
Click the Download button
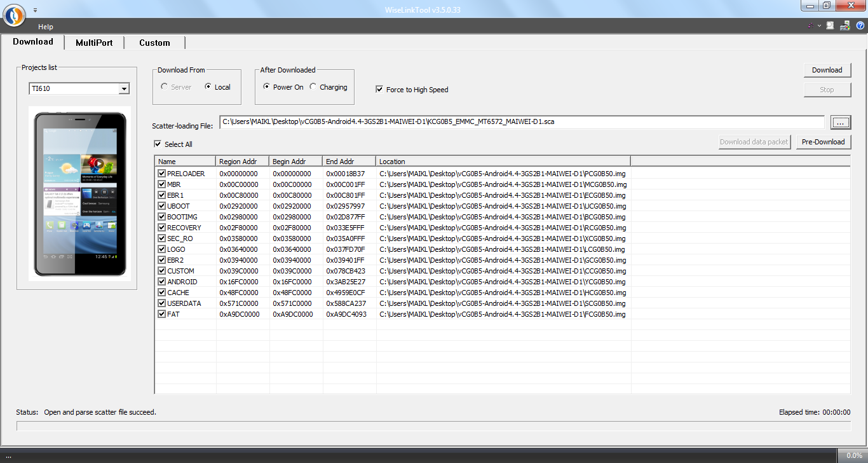coord(827,70)
